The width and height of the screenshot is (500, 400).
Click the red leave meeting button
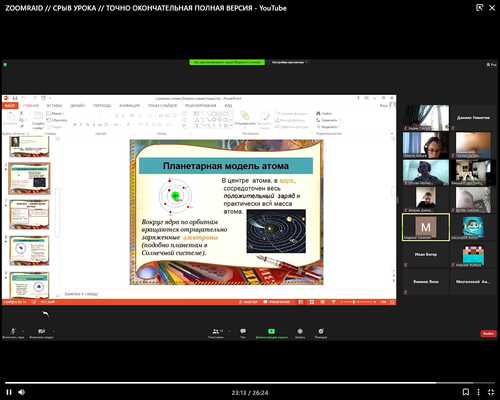pos(488,333)
